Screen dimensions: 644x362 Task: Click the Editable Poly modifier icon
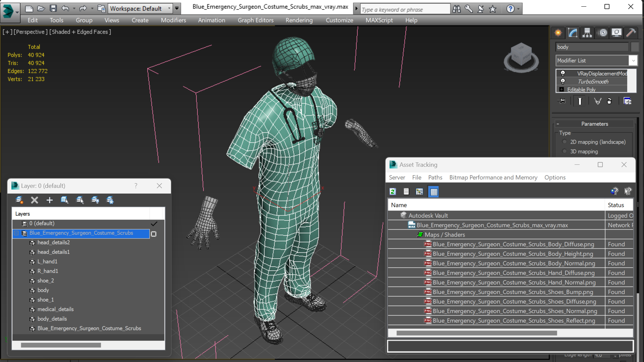(x=562, y=90)
